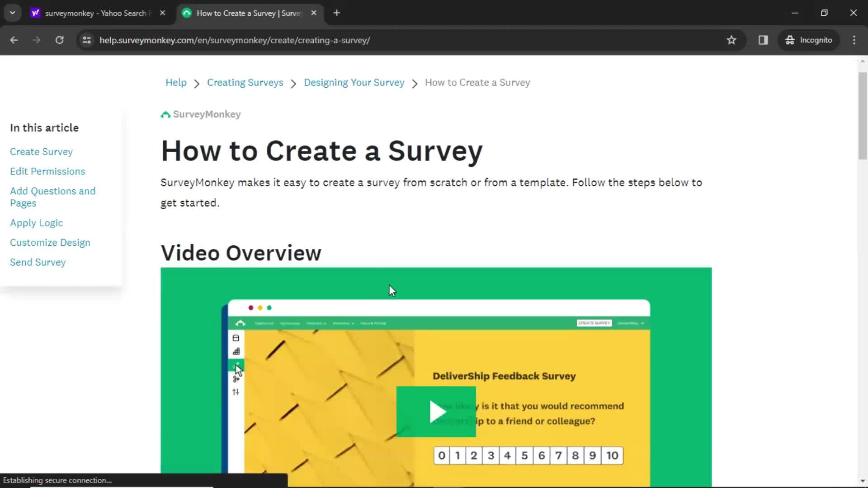Minimize the browser window
The width and height of the screenshot is (868, 488).
click(795, 13)
